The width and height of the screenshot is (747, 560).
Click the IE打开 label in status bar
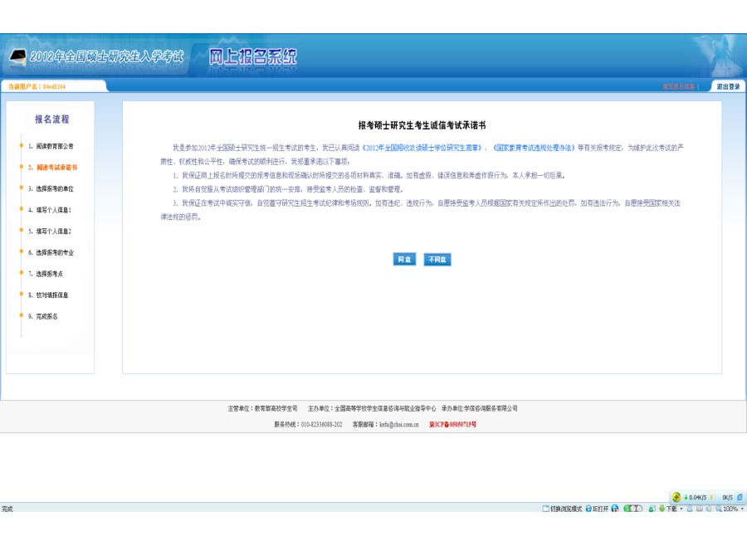tap(600, 509)
